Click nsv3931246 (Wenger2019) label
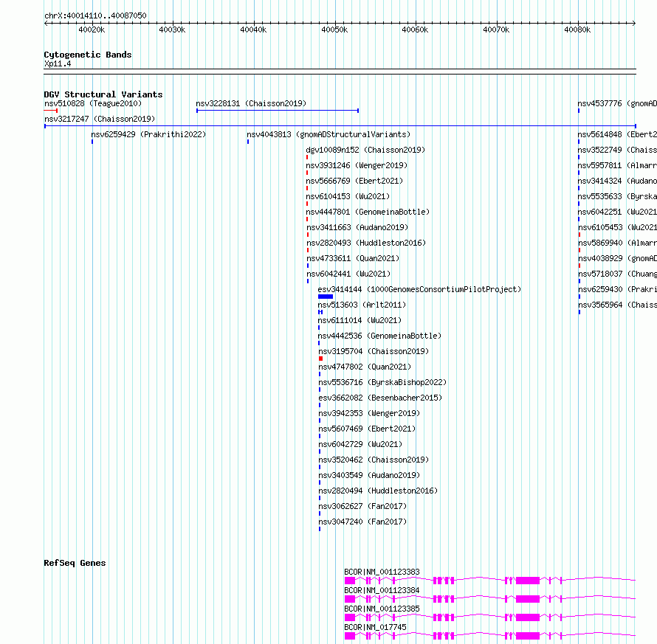The image size is (657, 644). coord(357,165)
